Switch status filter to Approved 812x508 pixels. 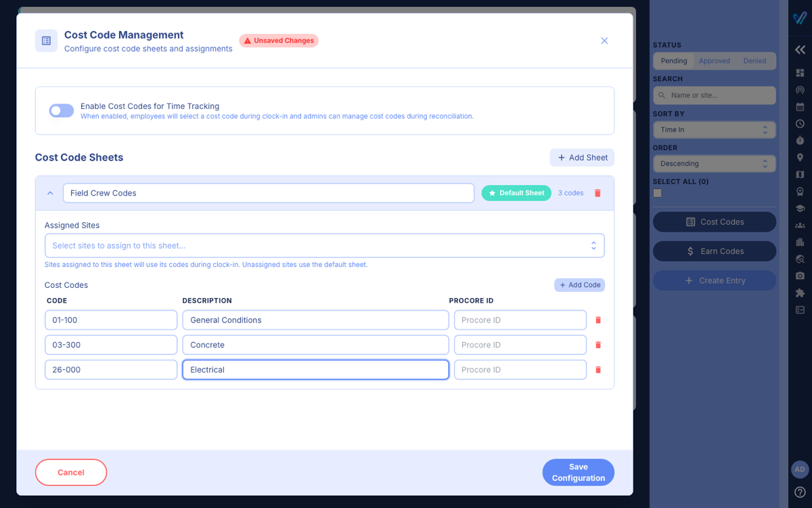pyautogui.click(x=715, y=61)
